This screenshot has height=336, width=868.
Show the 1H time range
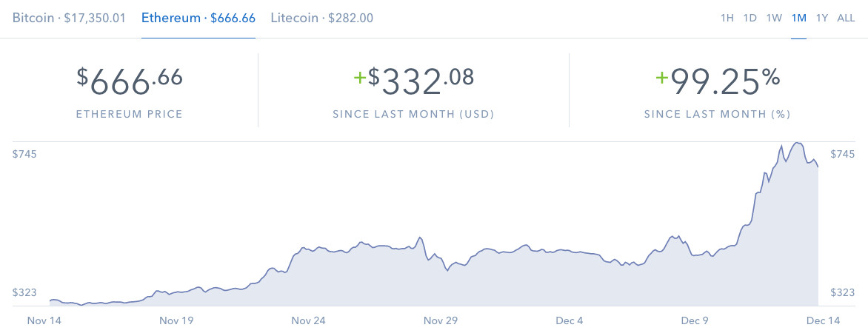point(727,18)
